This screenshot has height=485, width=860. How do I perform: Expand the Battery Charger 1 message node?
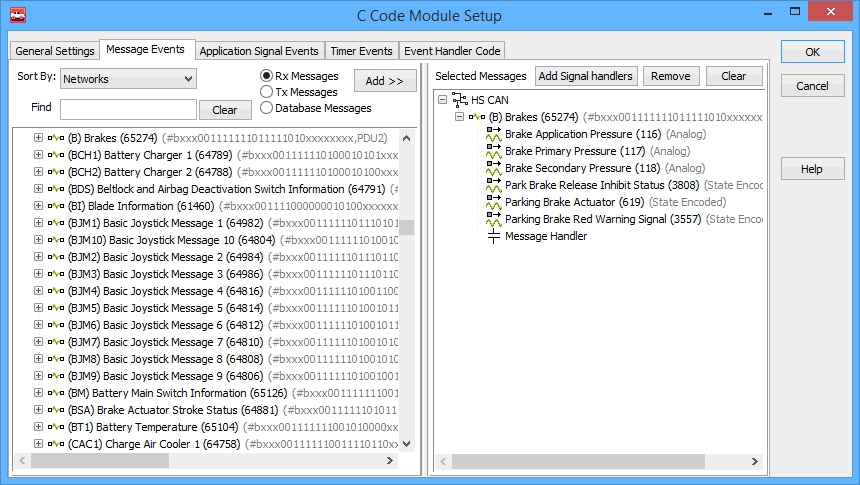tap(39, 155)
